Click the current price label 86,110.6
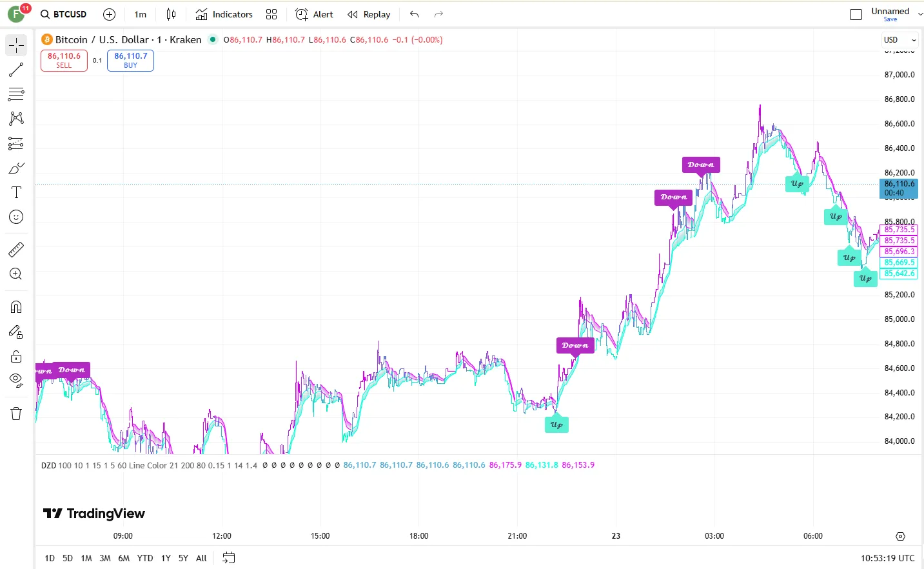Image resolution: width=924 pixels, height=569 pixels. click(899, 188)
